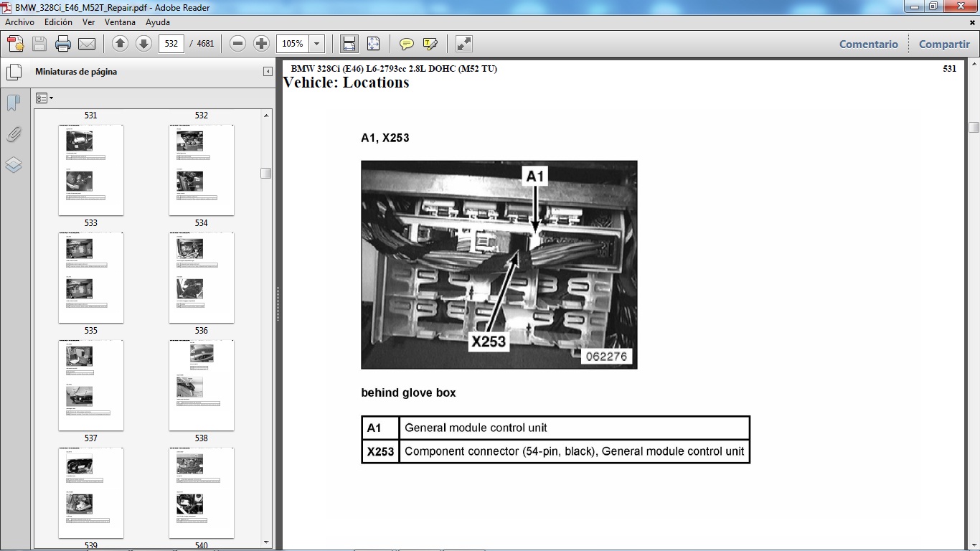Open the attachments paperclip panel
980x551 pixels.
(x=13, y=134)
